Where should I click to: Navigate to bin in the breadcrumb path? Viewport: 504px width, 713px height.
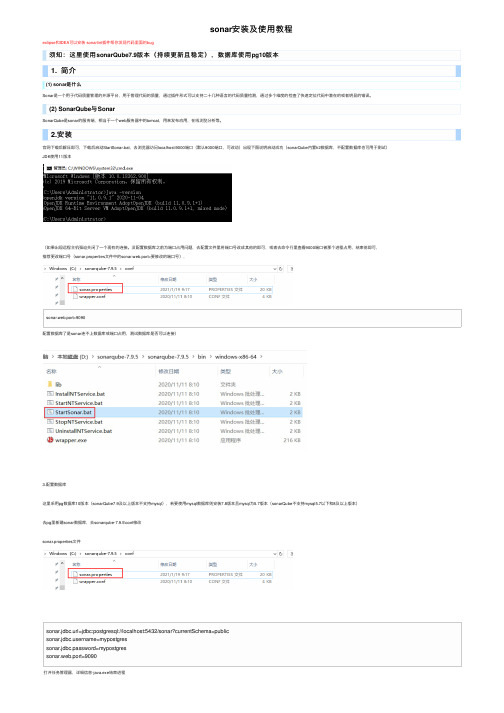tap(202, 357)
